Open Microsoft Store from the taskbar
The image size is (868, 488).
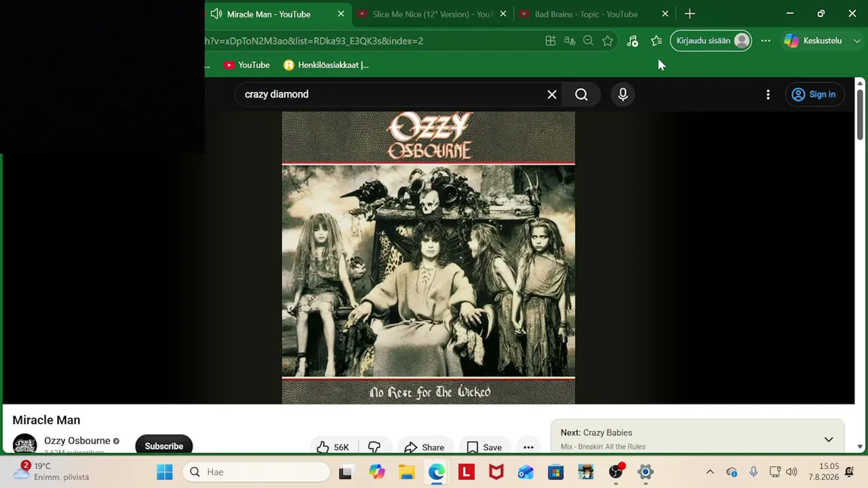click(555, 472)
